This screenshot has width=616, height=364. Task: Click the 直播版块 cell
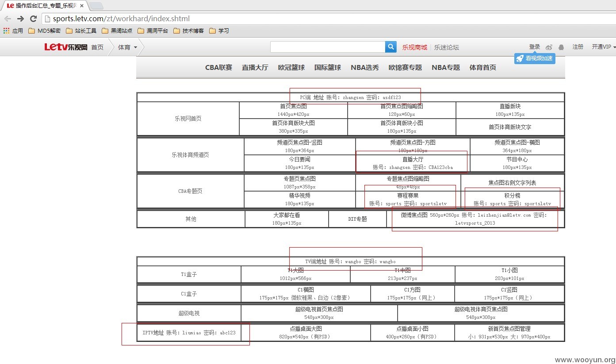pyautogui.click(x=510, y=110)
